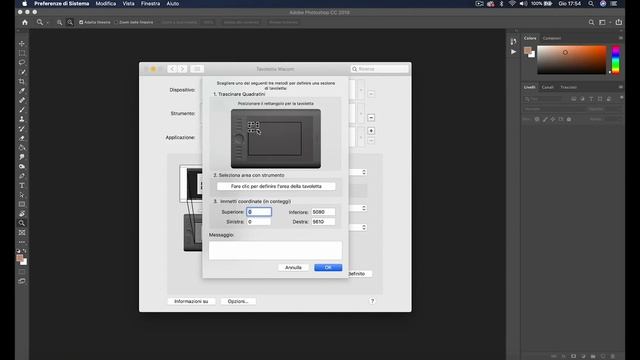This screenshot has width=640, height=360.
Task: Click the help question mark button
Action: pyautogui.click(x=372, y=301)
